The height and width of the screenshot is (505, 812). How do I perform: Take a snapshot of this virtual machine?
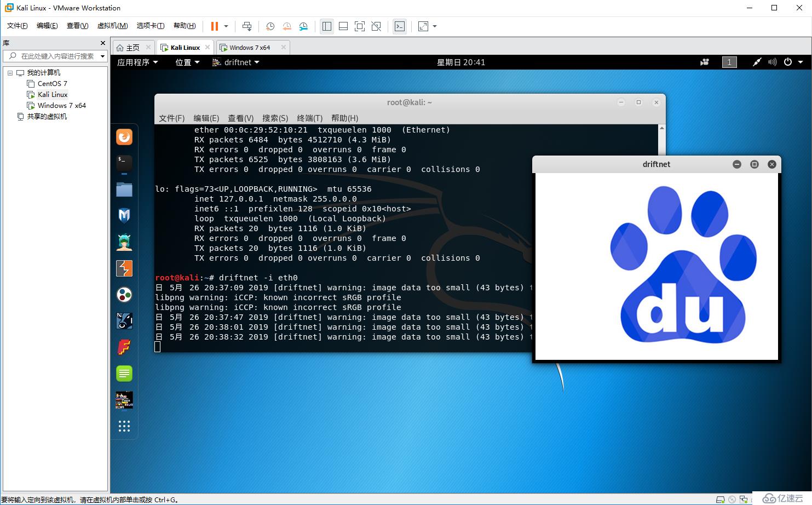point(270,26)
